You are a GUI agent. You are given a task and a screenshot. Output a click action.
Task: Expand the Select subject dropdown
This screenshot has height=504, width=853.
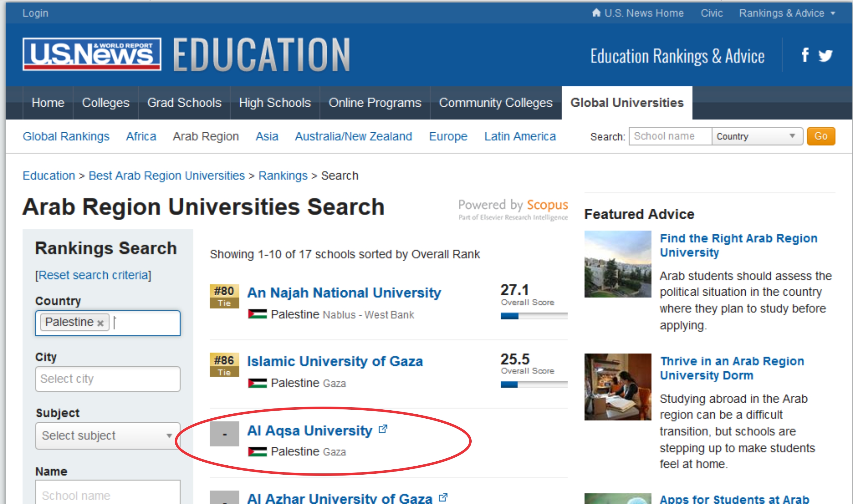[x=107, y=436]
